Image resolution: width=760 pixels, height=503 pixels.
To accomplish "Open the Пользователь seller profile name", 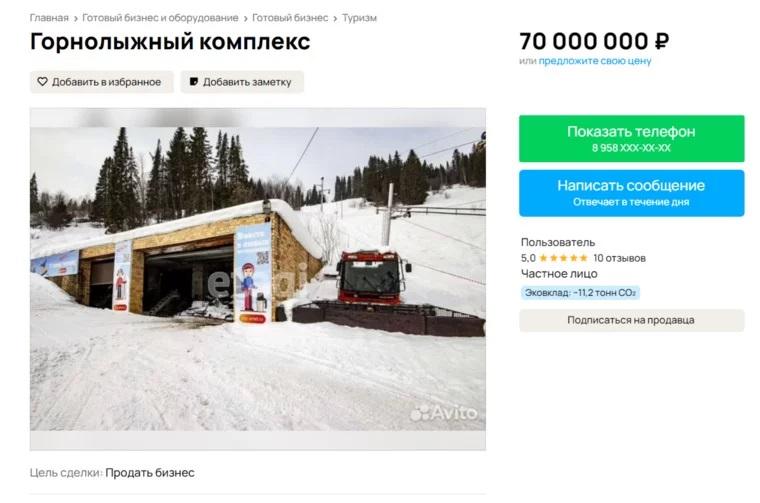I will pyautogui.click(x=558, y=242).
